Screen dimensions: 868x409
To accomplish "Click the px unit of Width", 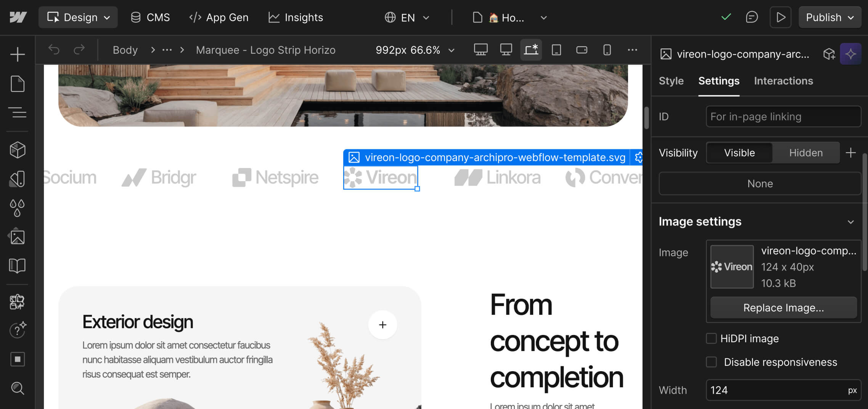I will coord(852,390).
